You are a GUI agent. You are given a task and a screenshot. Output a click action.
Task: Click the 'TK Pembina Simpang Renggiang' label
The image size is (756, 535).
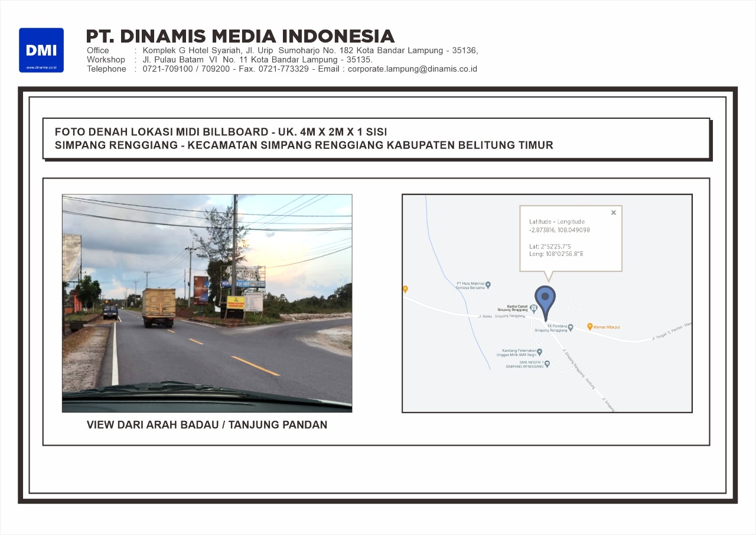(551, 328)
